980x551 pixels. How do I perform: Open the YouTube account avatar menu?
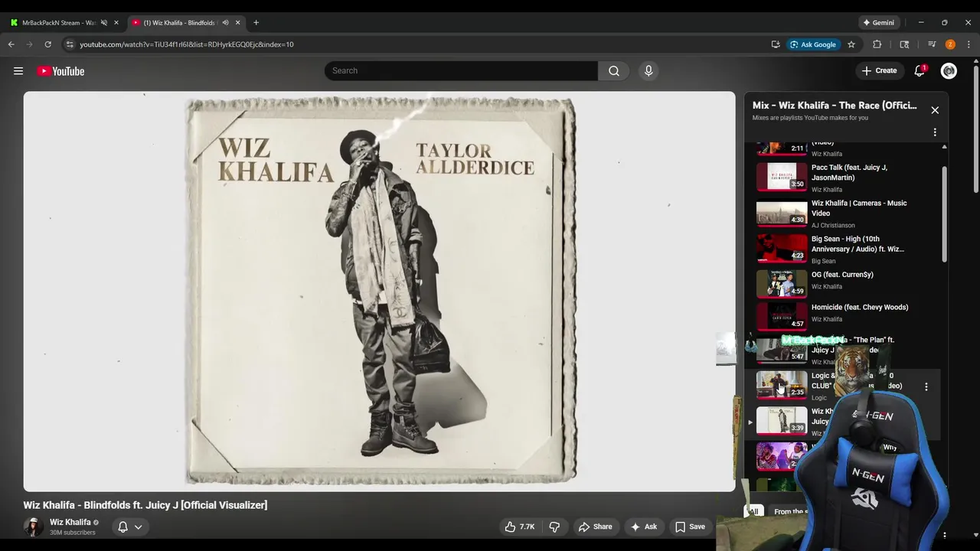coord(949,70)
